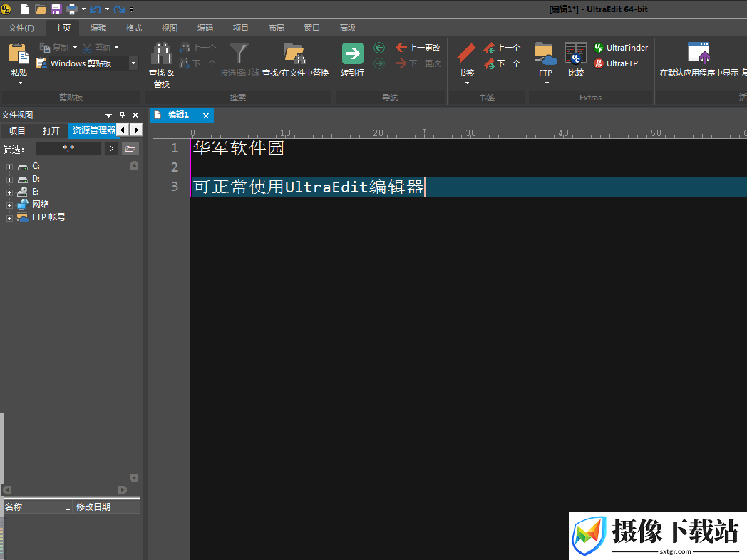Switch to the Window (窗口) ribbon tab
This screenshot has width=747, height=560.
click(312, 28)
